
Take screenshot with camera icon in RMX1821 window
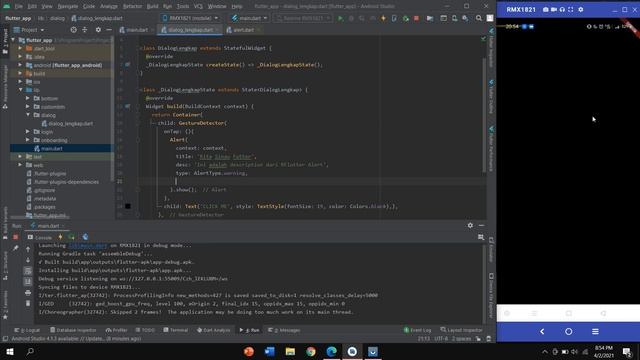coord(546,9)
